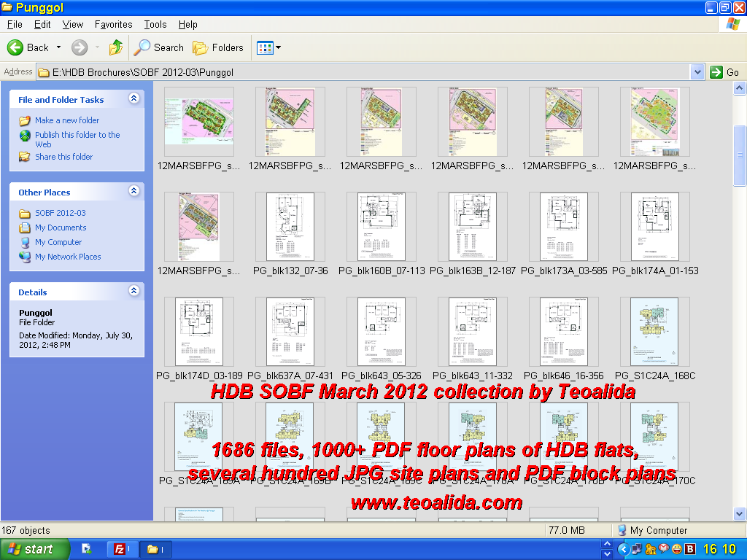The width and height of the screenshot is (747, 560).
Task: Select PG_blk132_07-36 floor plan thumbnail
Action: [290, 227]
